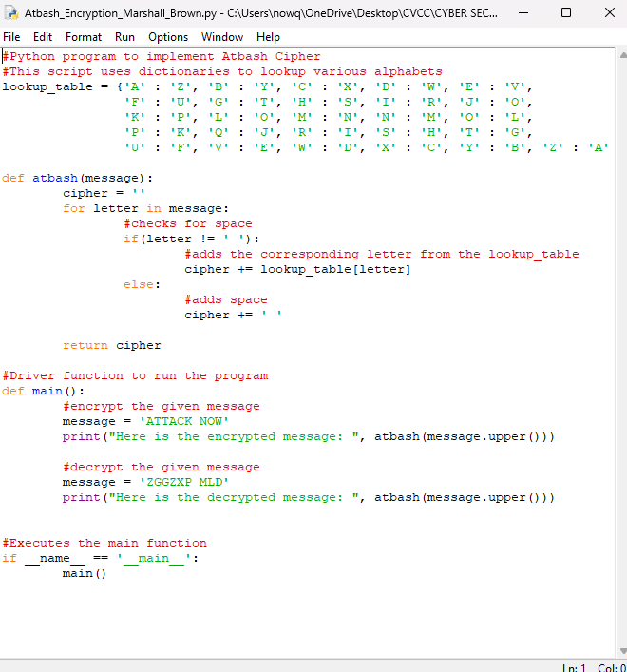Open the File menu
The width and height of the screenshot is (627, 672).
coord(11,37)
